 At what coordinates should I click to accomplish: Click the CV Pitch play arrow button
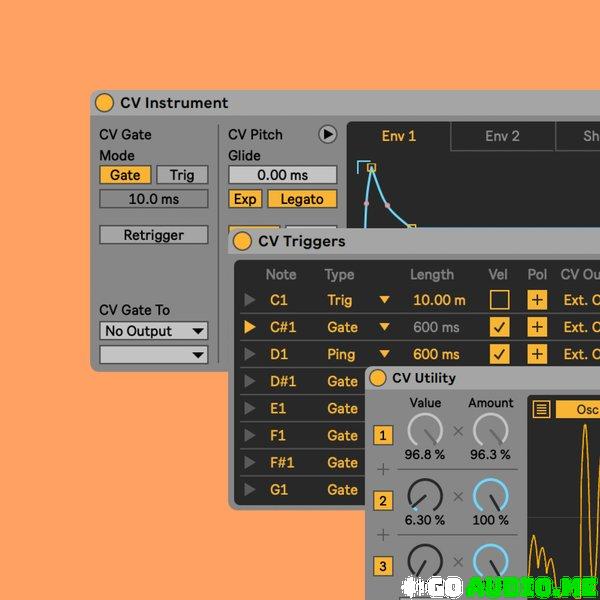point(328,134)
